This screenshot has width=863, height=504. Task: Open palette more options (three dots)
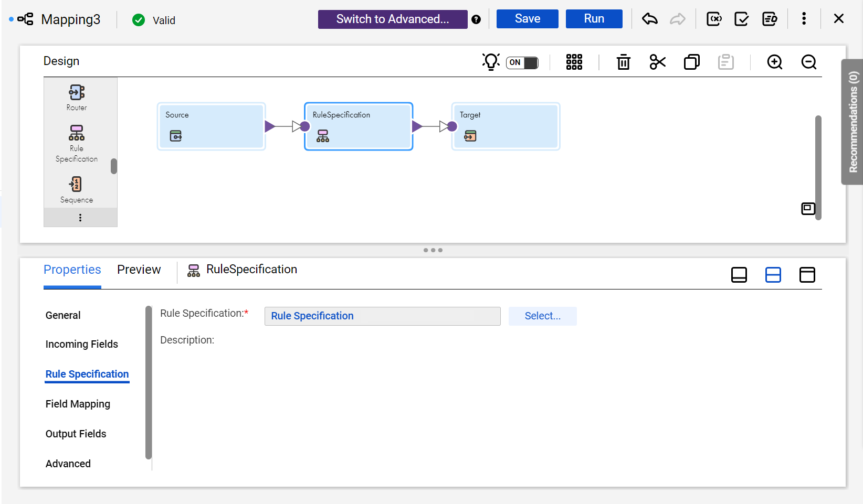pos(80,218)
